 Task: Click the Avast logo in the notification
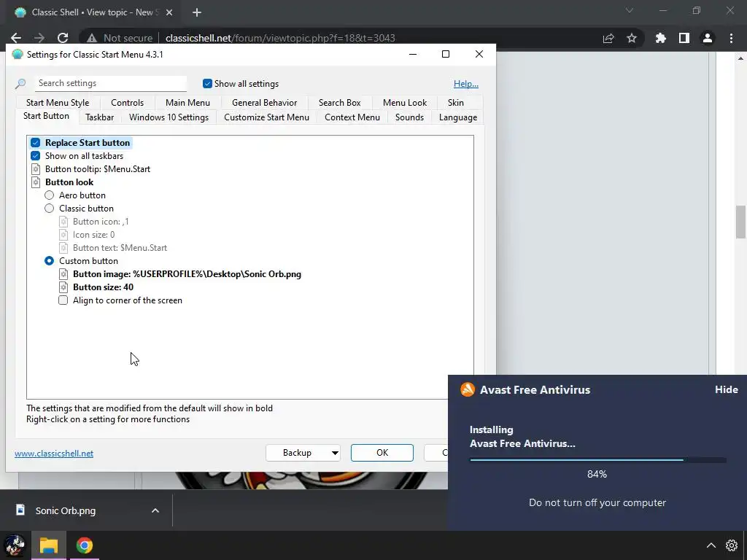tap(468, 389)
